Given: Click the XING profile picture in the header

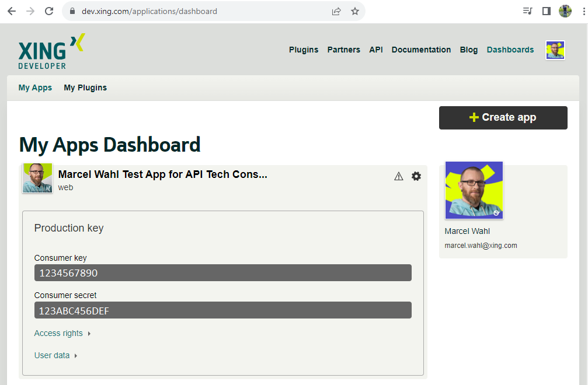Looking at the screenshot, I should point(555,50).
